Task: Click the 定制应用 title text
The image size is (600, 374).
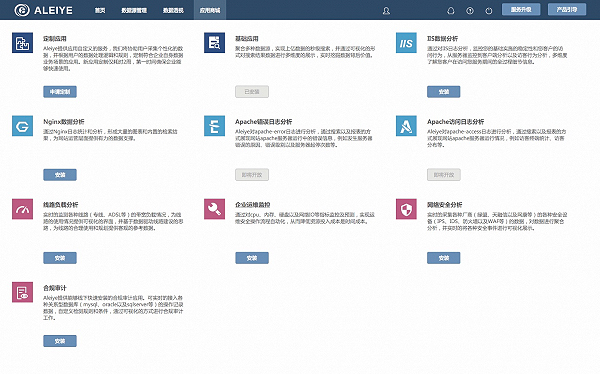Action: coord(55,39)
